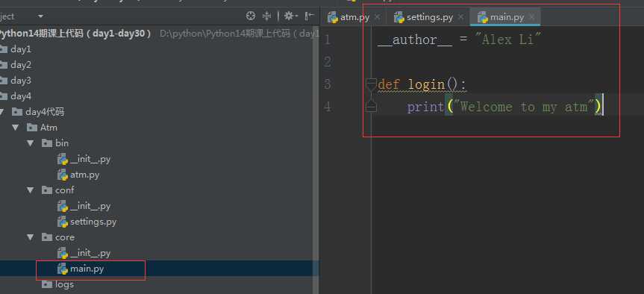Collapse the conf folder arrow
This screenshot has height=294, width=644.
point(31,190)
